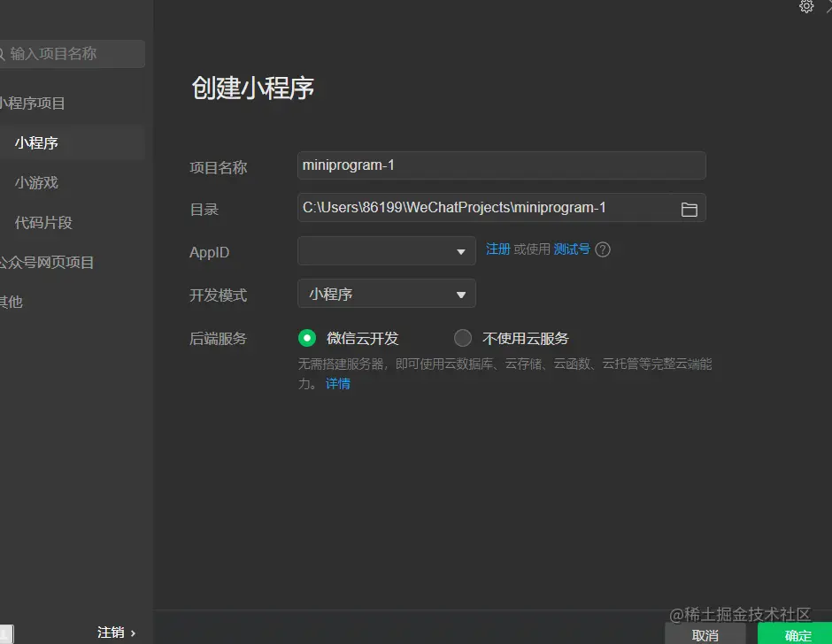Open the settings gear icon

click(806, 6)
